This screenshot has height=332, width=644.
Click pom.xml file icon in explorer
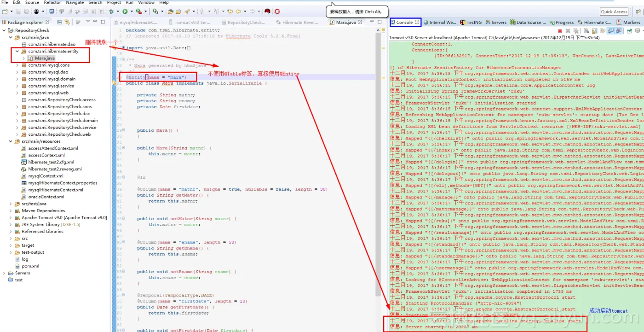pyautogui.click(x=18, y=266)
